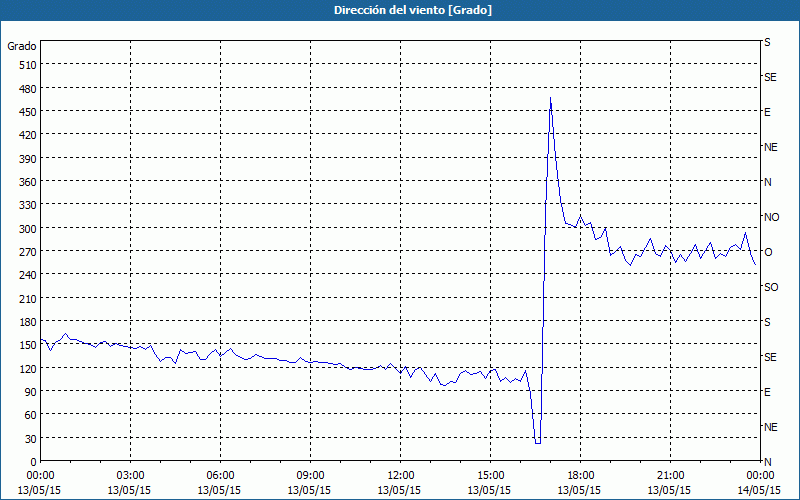Click the "NE" compass label aligned with 390
Viewport: 800px width, 500px height.
771,147
